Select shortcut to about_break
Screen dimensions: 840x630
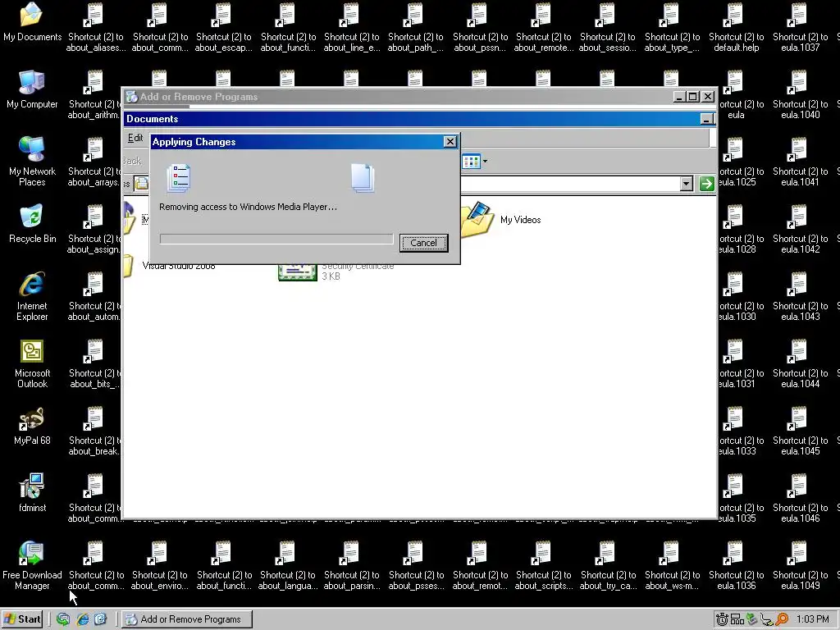coord(94,431)
